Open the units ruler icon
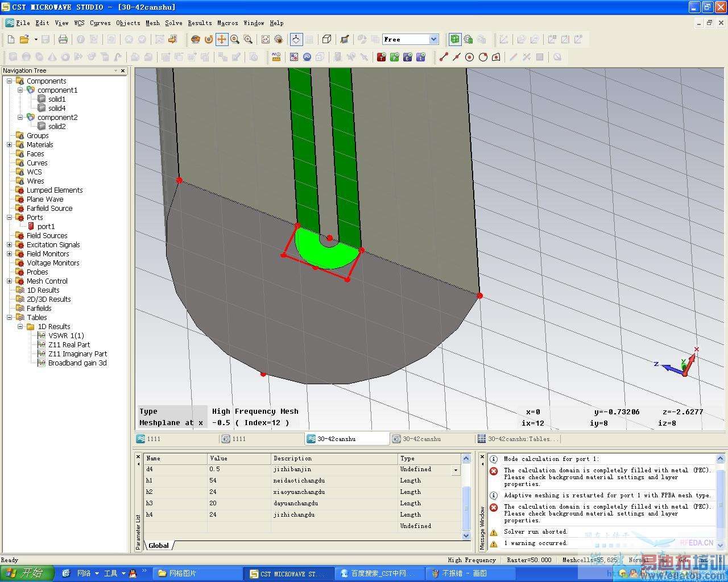Image resolution: width=728 pixels, height=582 pixels. [x=276, y=57]
